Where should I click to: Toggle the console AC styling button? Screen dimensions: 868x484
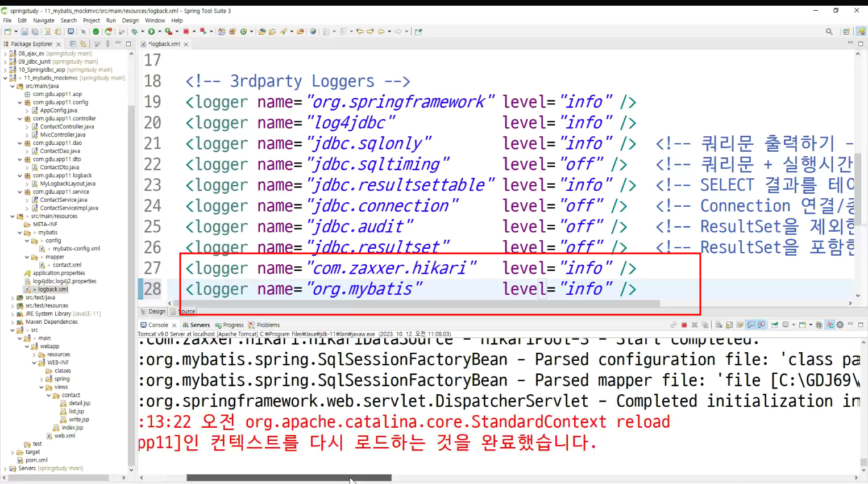pos(830,325)
